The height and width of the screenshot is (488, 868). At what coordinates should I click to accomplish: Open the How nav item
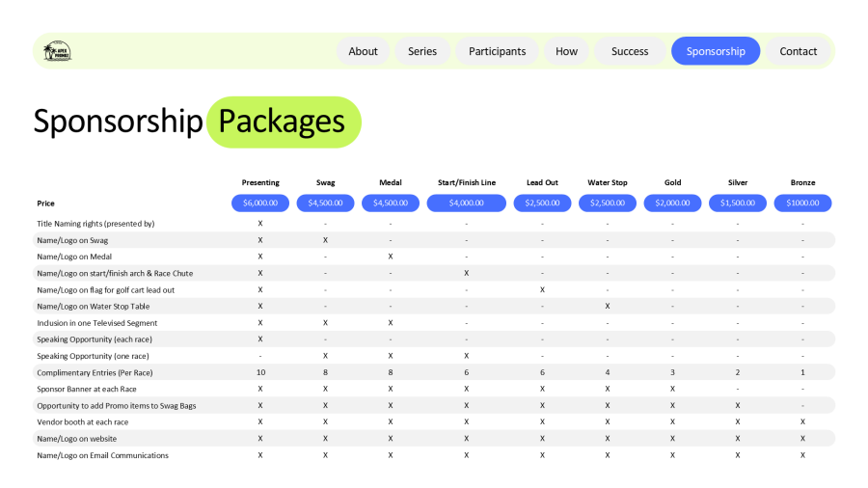coord(566,51)
